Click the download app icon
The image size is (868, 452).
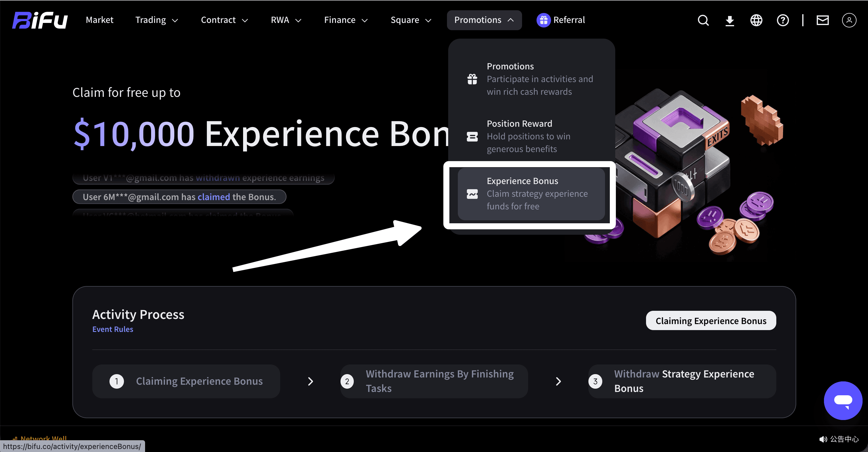(x=730, y=20)
